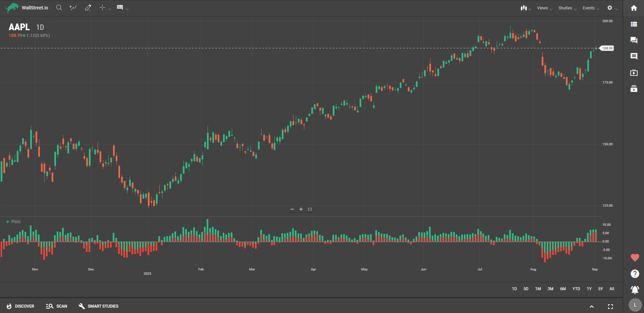Open the single message comment icon

click(x=634, y=56)
